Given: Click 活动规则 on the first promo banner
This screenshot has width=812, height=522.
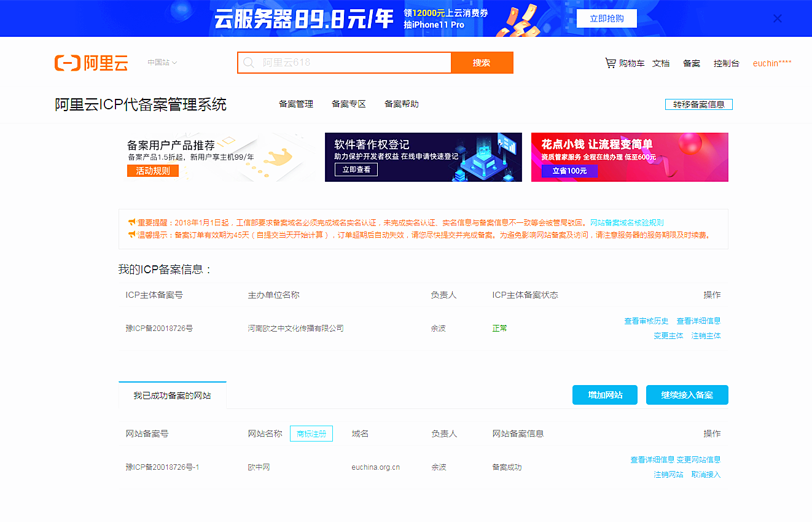Looking at the screenshot, I should tap(153, 171).
